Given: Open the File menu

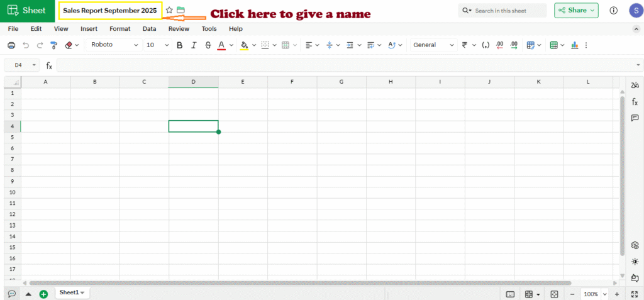Looking at the screenshot, I should [x=13, y=29].
